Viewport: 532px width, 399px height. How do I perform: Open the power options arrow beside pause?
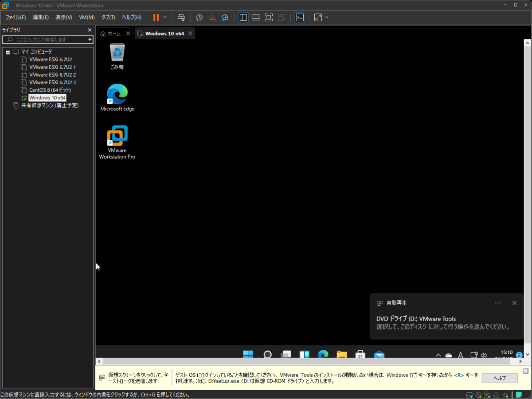[165, 17]
